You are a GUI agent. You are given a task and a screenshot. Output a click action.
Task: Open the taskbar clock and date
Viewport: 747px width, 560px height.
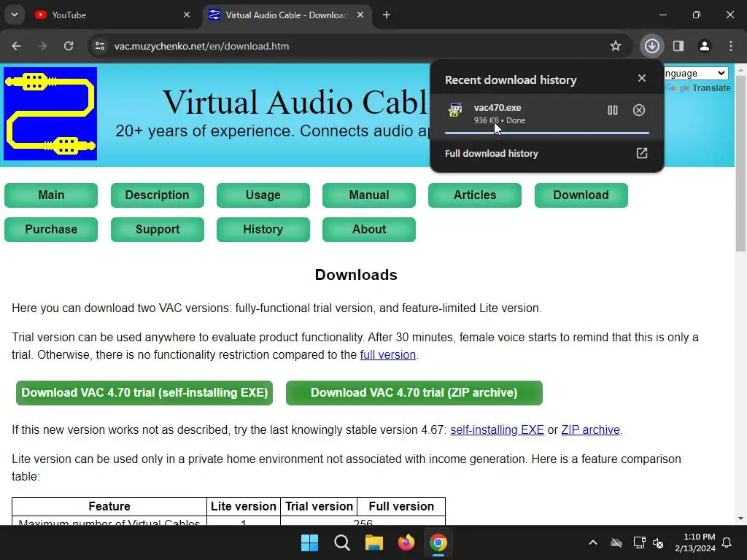pyautogui.click(x=695, y=542)
